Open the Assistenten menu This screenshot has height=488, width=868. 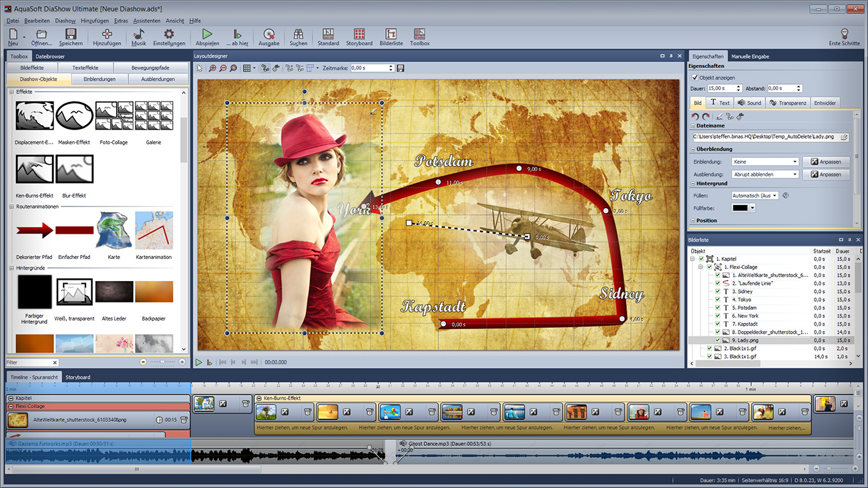[x=146, y=21]
